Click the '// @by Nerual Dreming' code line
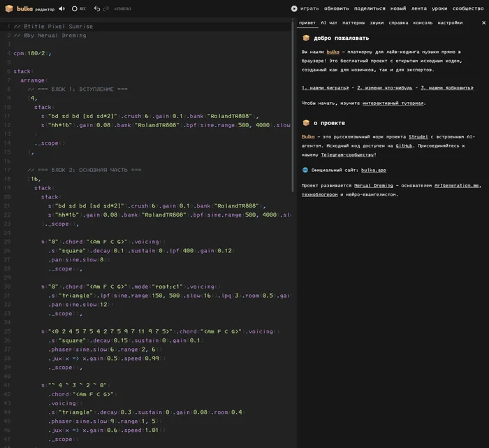This screenshot has width=489, height=448. [50, 36]
